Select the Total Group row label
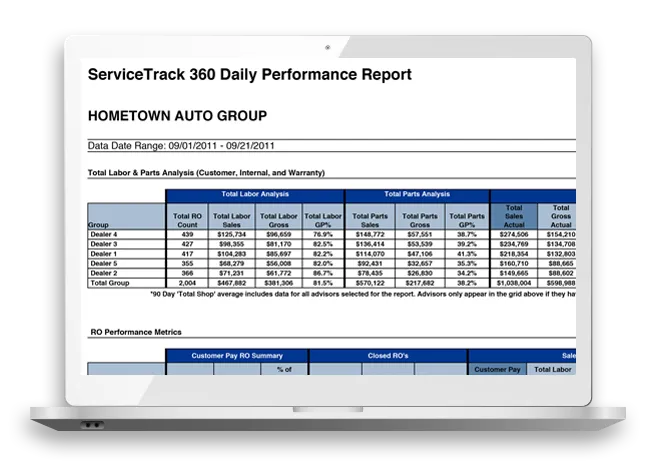Image resolution: width=650 pixels, height=469 pixels. point(110,283)
